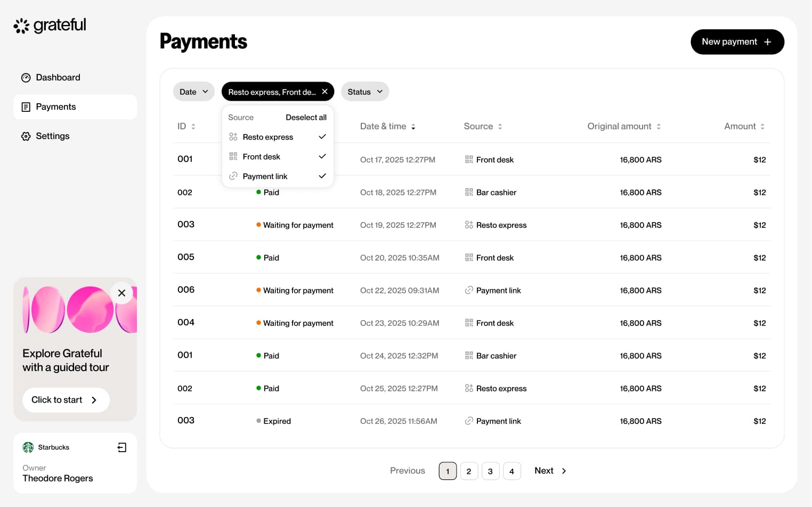
Task: Click the Grateful logo icon
Action: 21,26
